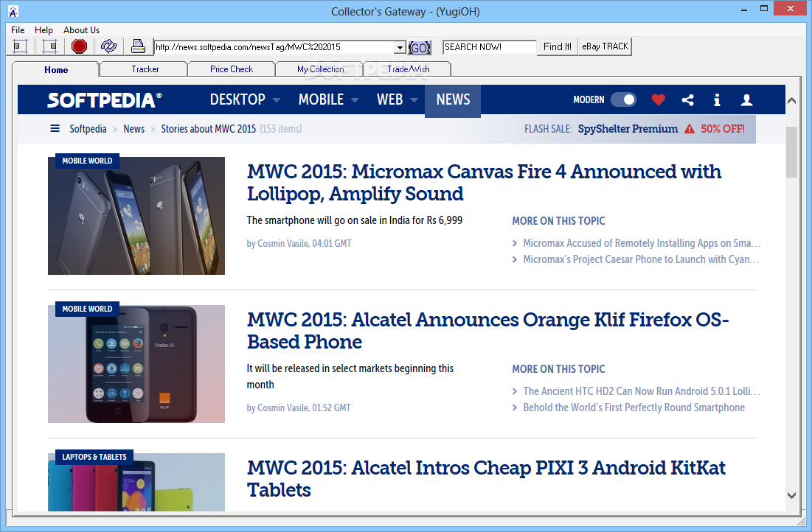Click the colorful PIXI tablets thumbnail
This screenshot has width=812, height=532.
coord(136,483)
